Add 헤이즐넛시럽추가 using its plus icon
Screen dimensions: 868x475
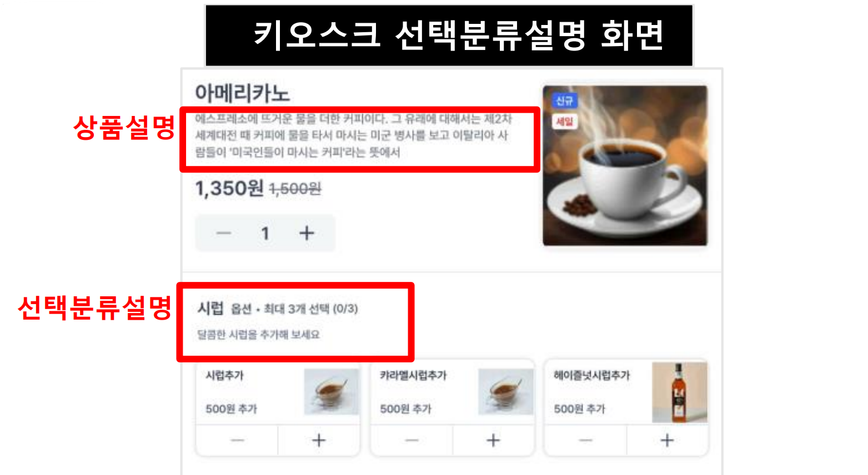(668, 441)
